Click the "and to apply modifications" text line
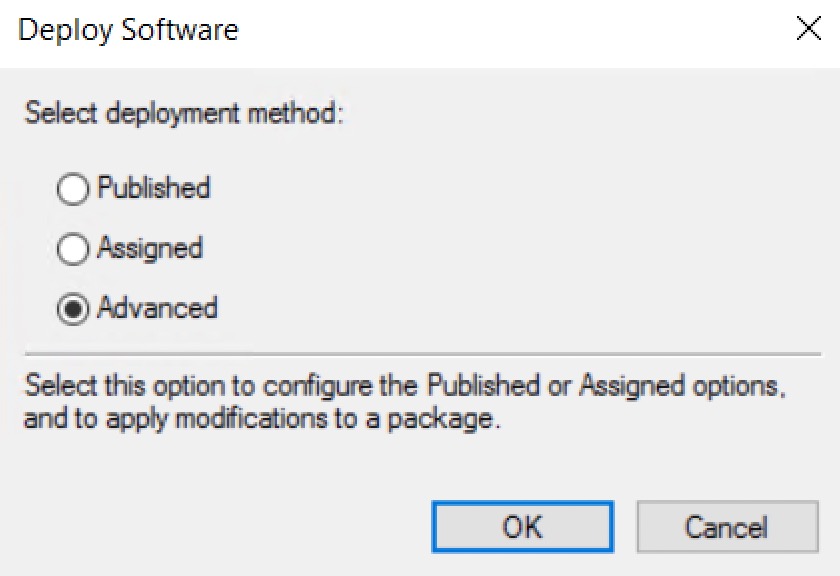The image size is (840, 576). 260,418
